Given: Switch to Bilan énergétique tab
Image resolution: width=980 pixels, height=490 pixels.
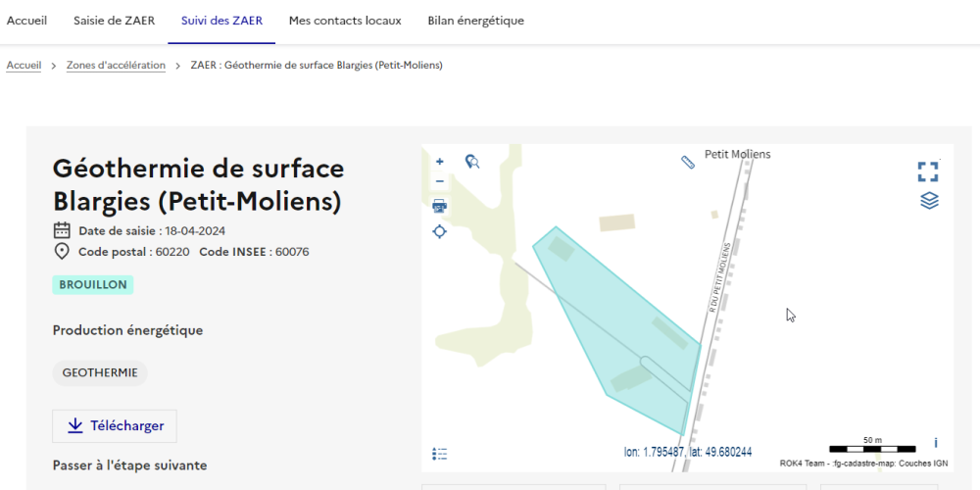Looking at the screenshot, I should (x=475, y=21).
